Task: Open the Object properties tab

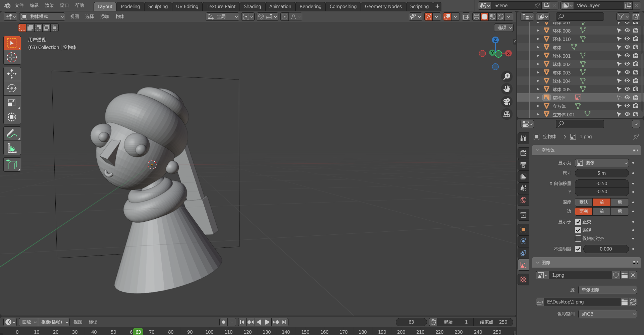Action: (x=523, y=229)
